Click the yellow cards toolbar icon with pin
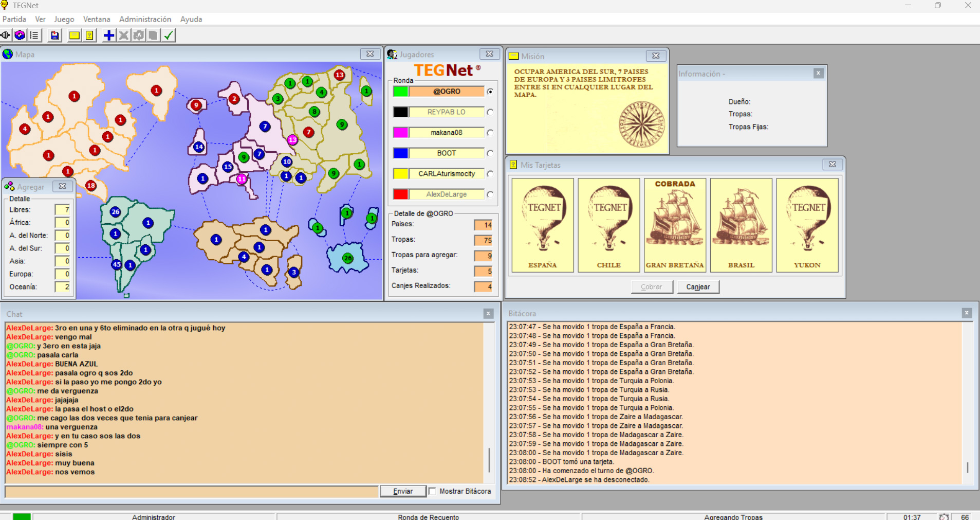This screenshot has height=520, width=980. [89, 35]
